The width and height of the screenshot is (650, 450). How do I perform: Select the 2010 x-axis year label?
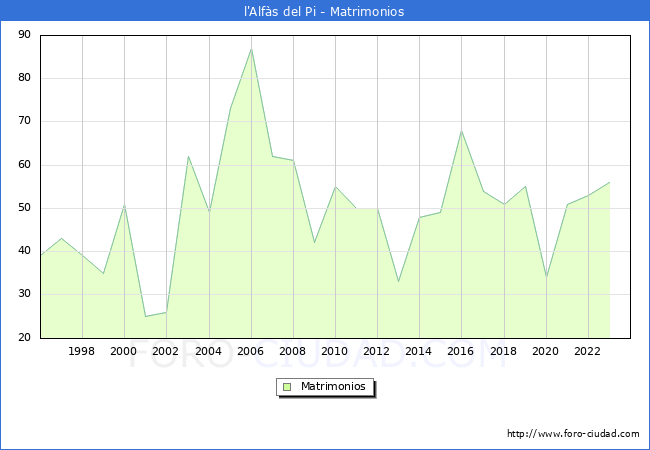pos(335,352)
